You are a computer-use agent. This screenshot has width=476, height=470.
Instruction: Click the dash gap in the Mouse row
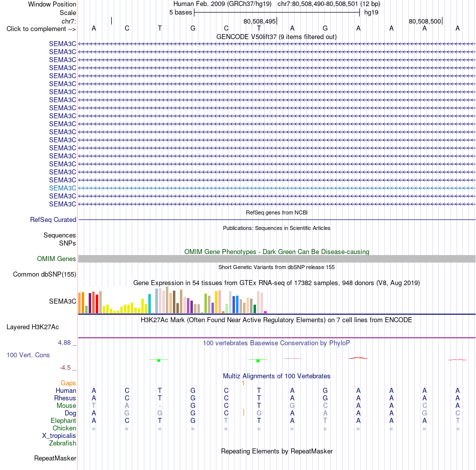click(x=160, y=406)
